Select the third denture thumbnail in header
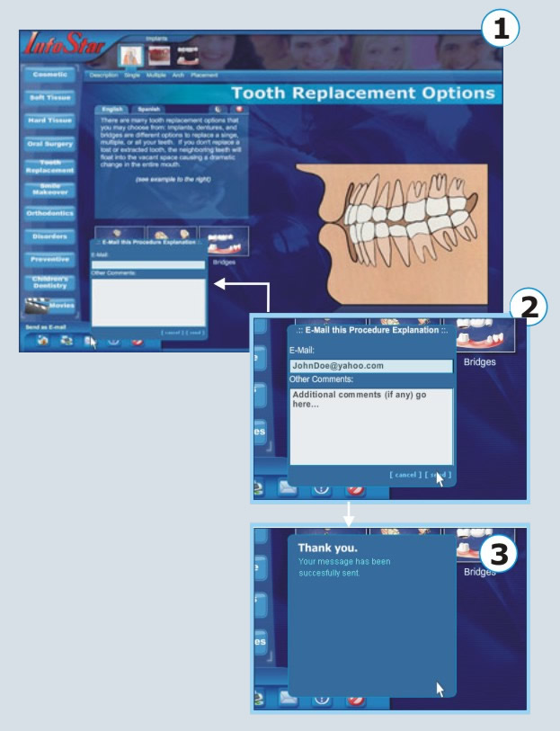 tap(188, 56)
